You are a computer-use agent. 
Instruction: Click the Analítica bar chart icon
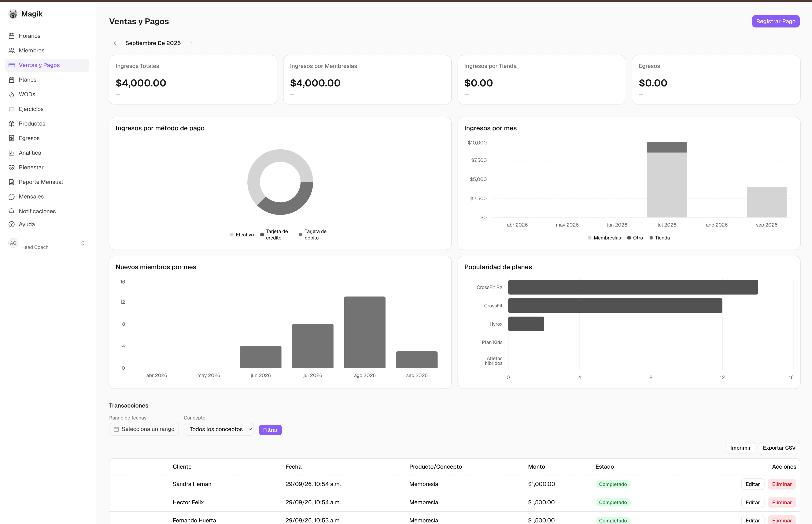point(12,153)
